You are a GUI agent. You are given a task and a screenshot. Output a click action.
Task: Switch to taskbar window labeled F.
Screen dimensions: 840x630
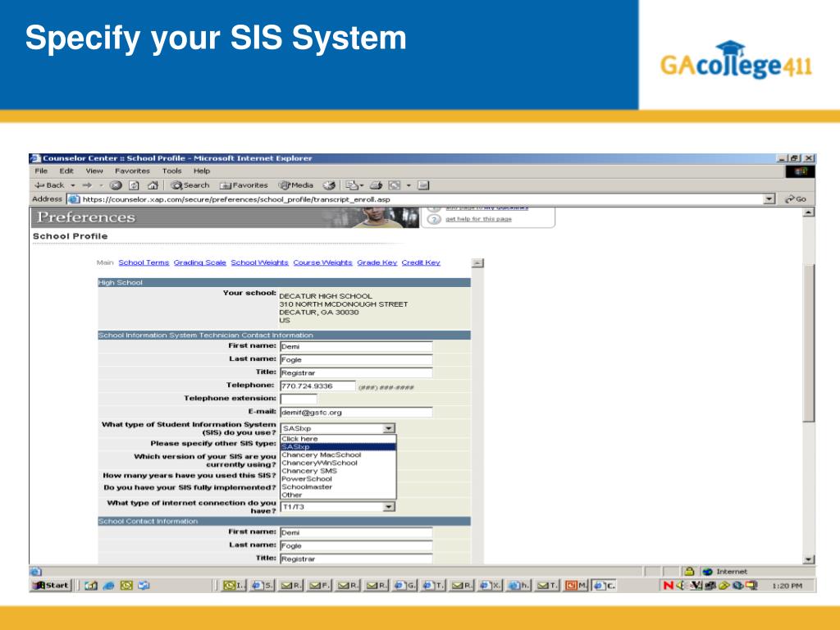click(x=320, y=586)
